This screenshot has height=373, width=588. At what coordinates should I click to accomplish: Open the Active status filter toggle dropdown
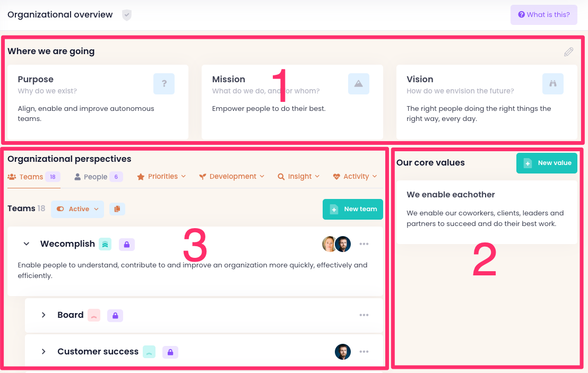click(78, 209)
